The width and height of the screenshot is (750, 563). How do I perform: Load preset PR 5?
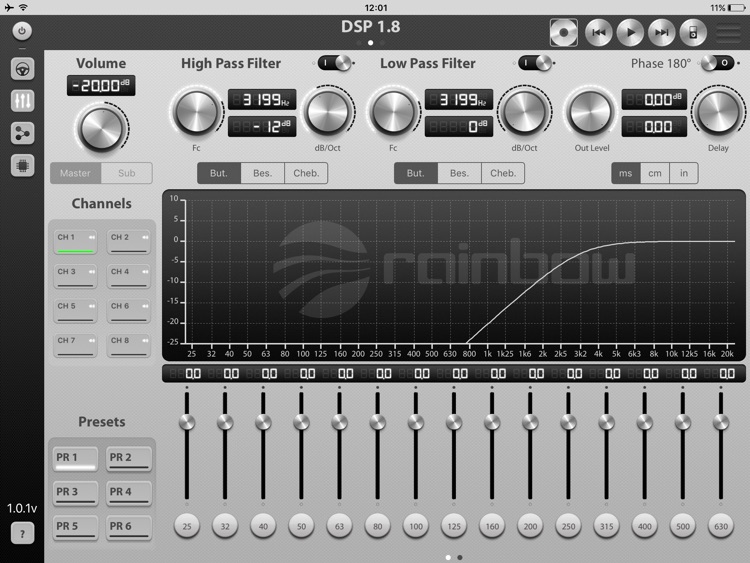[x=76, y=528]
